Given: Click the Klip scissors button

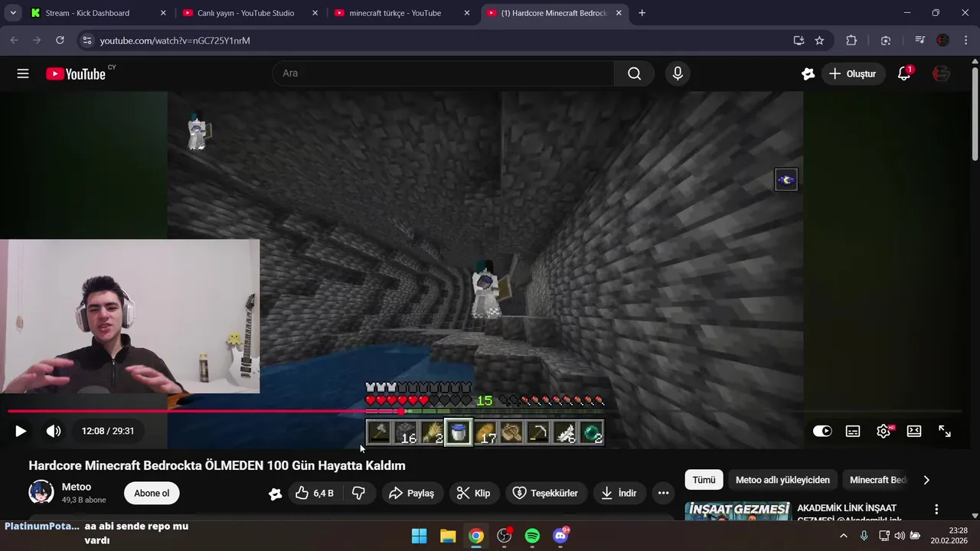Looking at the screenshot, I should (473, 493).
